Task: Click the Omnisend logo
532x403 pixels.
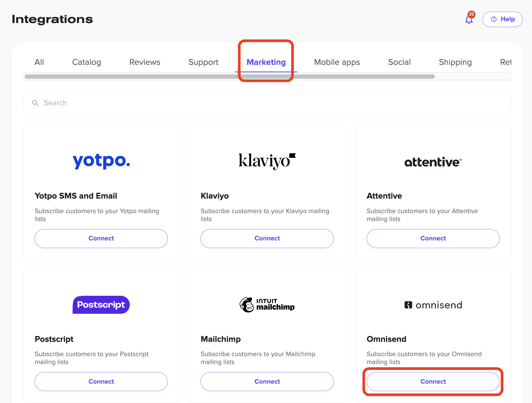Action: [433, 305]
